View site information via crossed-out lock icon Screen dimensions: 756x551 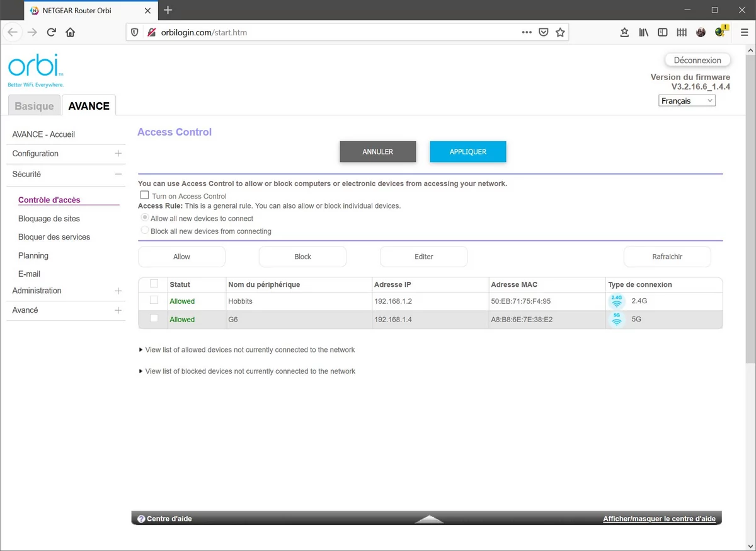coord(151,32)
